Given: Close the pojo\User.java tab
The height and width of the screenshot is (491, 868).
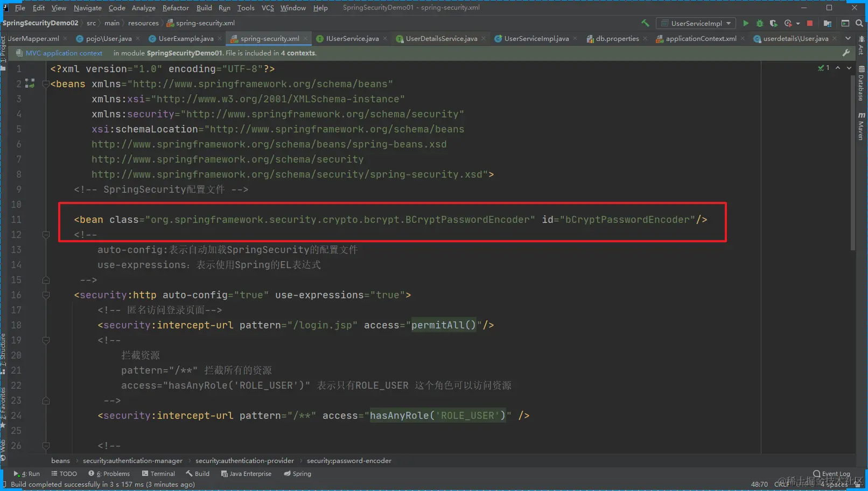Looking at the screenshot, I should pyautogui.click(x=138, y=38).
